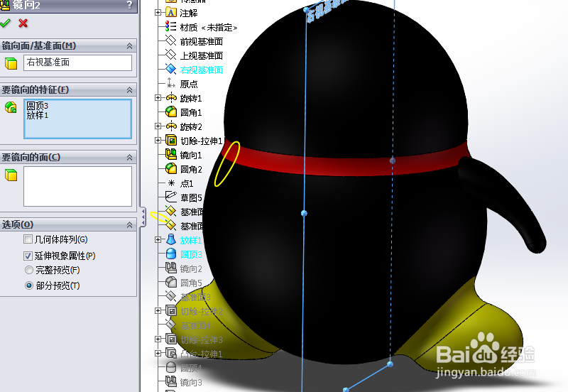Uncheck 延伸视象属性(P) checkbox

tap(28, 256)
